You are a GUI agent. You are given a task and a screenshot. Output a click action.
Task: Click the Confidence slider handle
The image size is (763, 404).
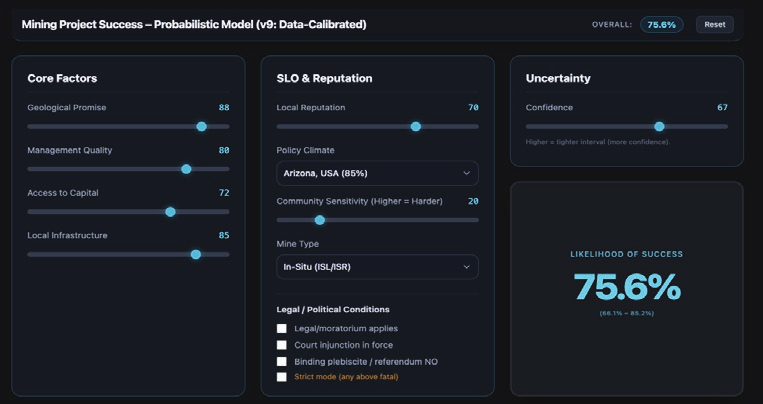pos(659,127)
